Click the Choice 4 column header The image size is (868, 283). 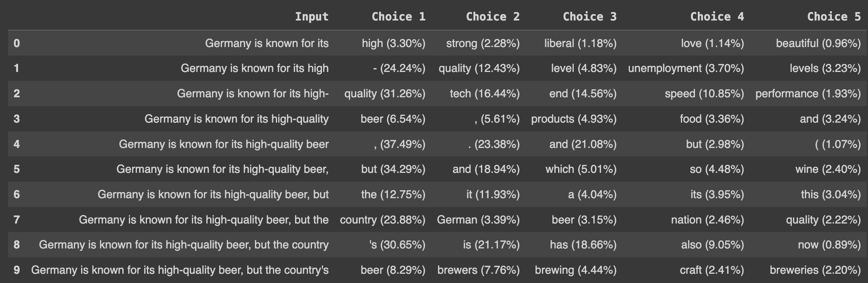pos(717,17)
